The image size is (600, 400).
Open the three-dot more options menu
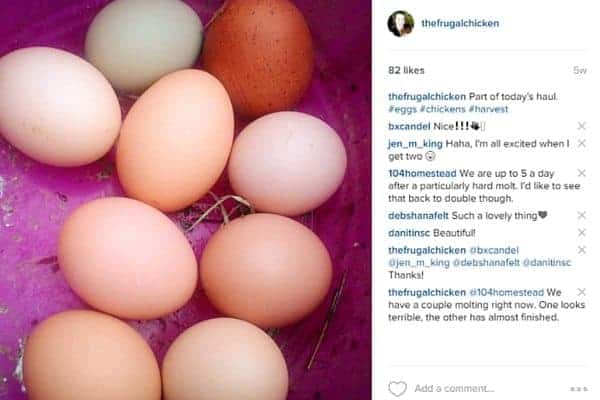(579, 389)
